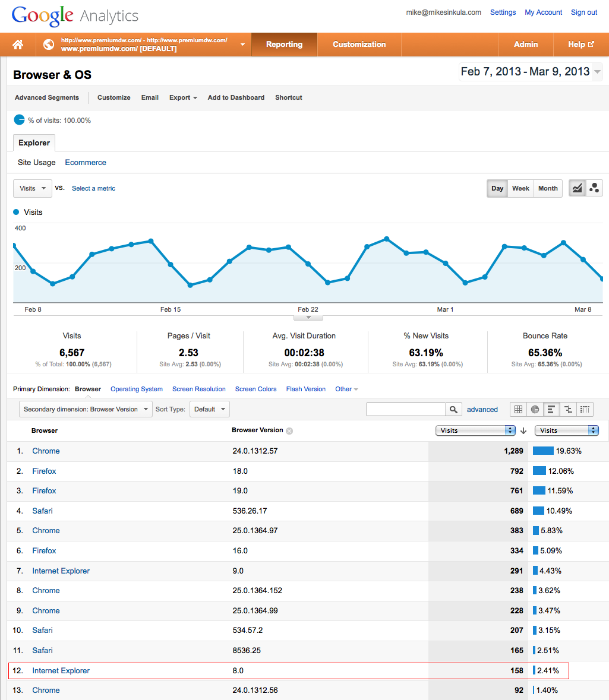Expand the Other primary dimension menu
This screenshot has width=609, height=700.
tap(347, 389)
